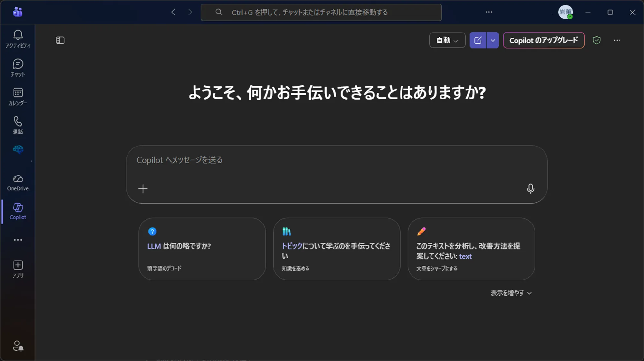Screen dimensions: 644x361
Task: Open カレンダー from the sidebar
Action: (x=18, y=97)
